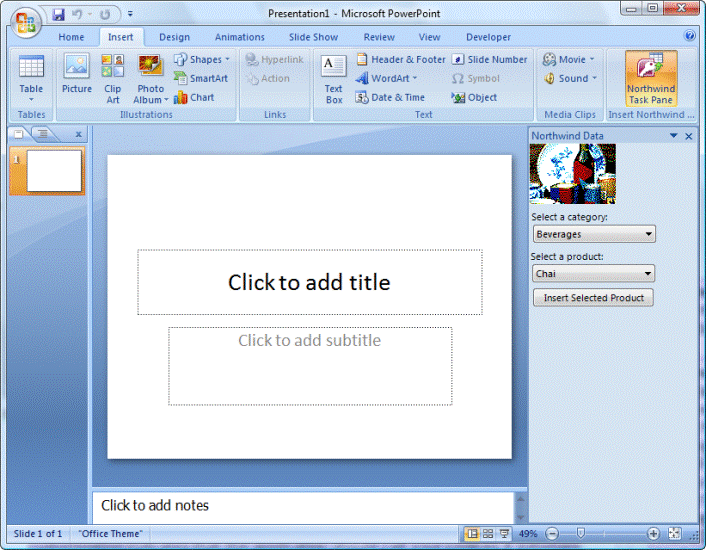Image resolution: width=706 pixels, height=550 pixels.
Task: Click Insert Selected Product button
Action: [593, 298]
